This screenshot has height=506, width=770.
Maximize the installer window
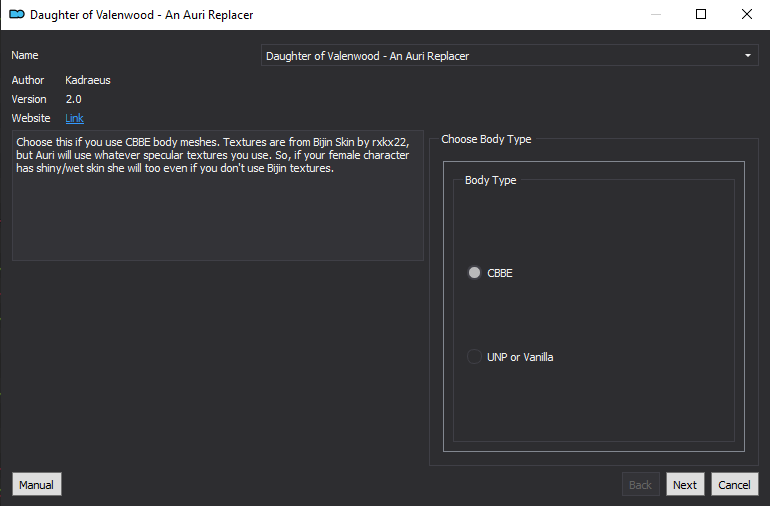pos(701,14)
